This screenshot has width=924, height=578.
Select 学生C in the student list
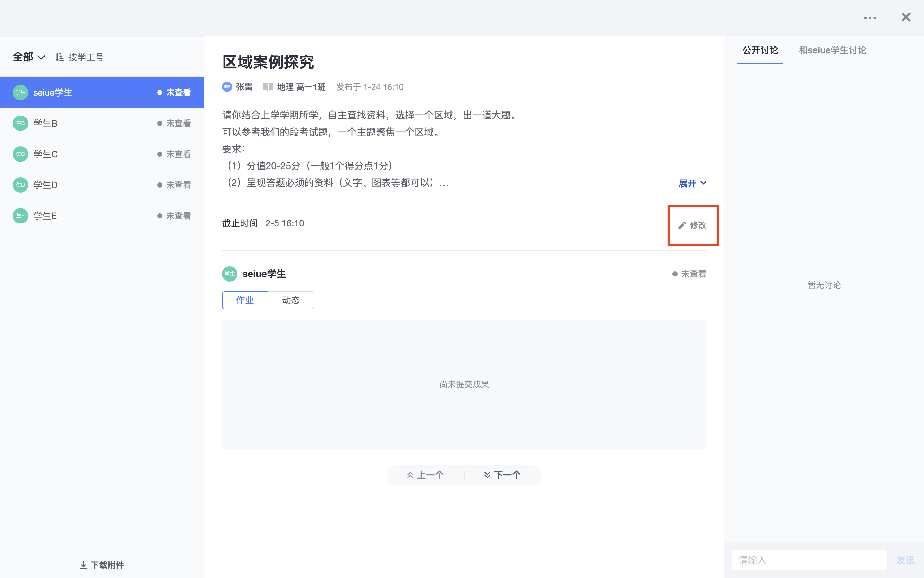pyautogui.click(x=102, y=154)
